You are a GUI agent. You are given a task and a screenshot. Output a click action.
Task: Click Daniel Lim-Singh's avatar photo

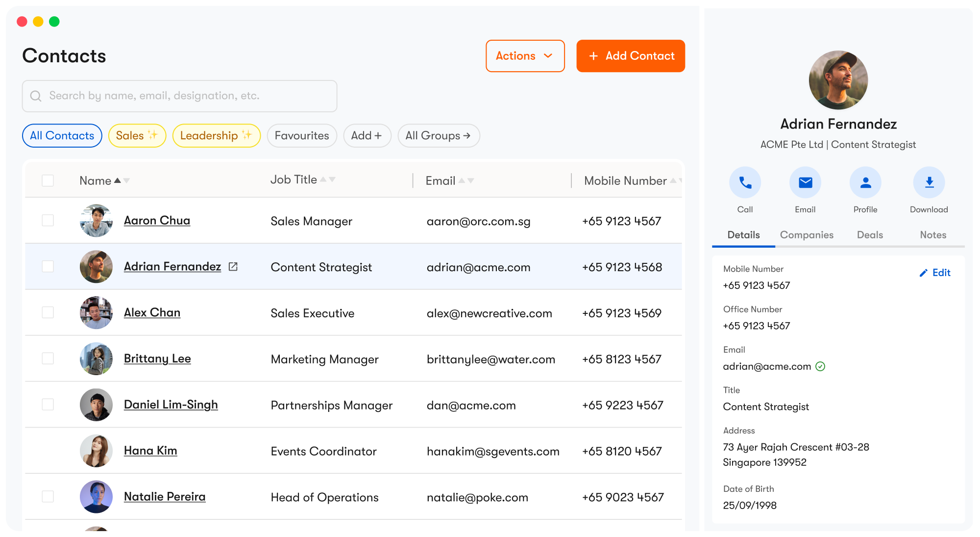pos(96,405)
